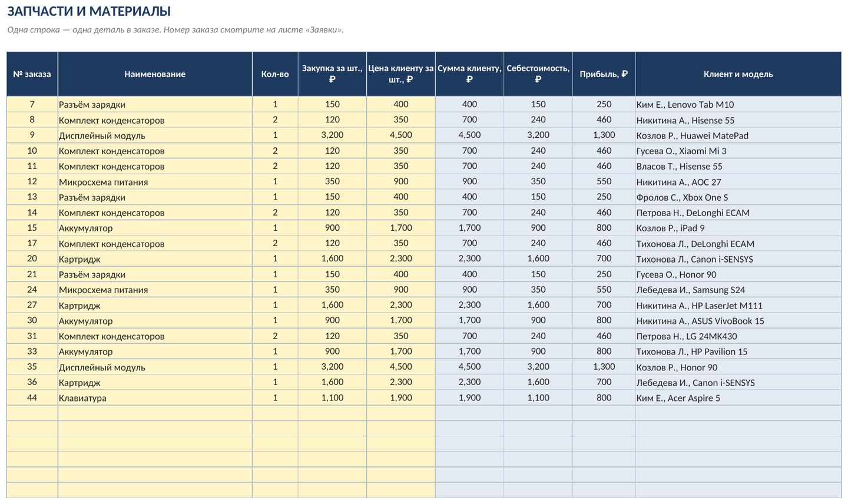Click the "Козлов Р., iPad 9" cell
This screenshot has height=504, width=848.
(x=738, y=228)
